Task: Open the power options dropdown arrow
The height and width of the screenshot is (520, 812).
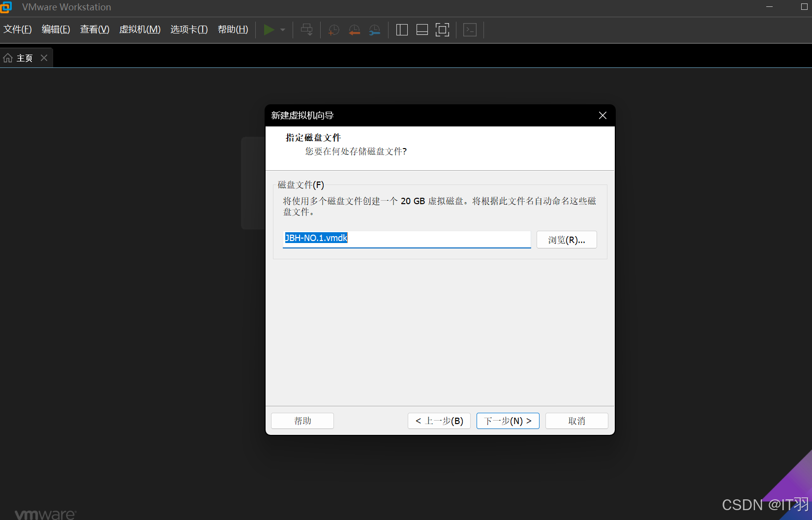Action: (283, 30)
